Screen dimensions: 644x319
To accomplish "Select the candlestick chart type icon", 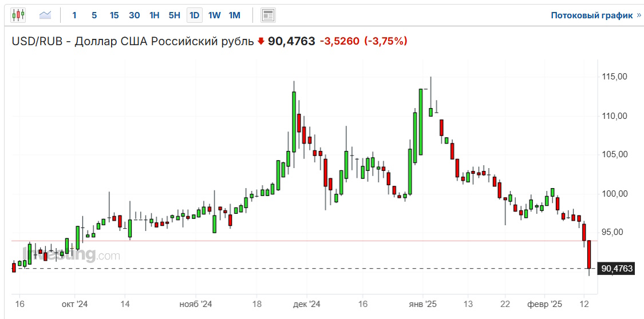I will tap(18, 15).
